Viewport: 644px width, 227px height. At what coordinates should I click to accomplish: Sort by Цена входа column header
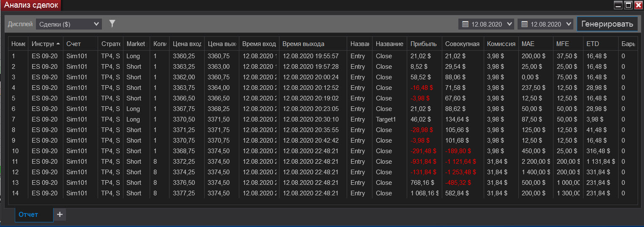coord(187,44)
